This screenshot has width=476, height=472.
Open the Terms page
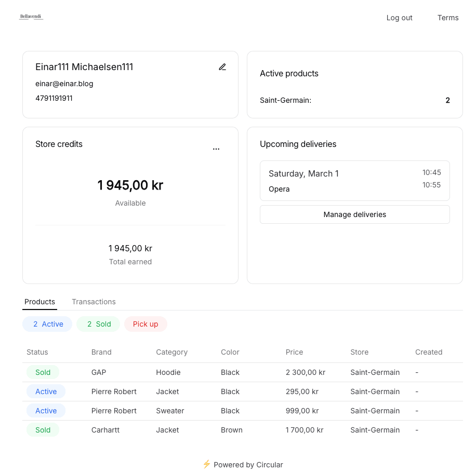tap(447, 18)
